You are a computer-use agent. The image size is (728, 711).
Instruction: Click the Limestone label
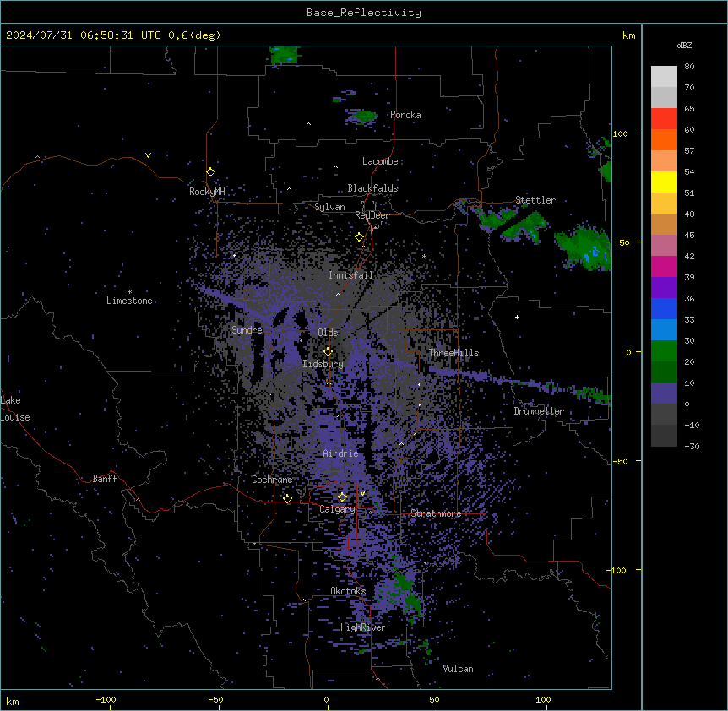click(129, 301)
